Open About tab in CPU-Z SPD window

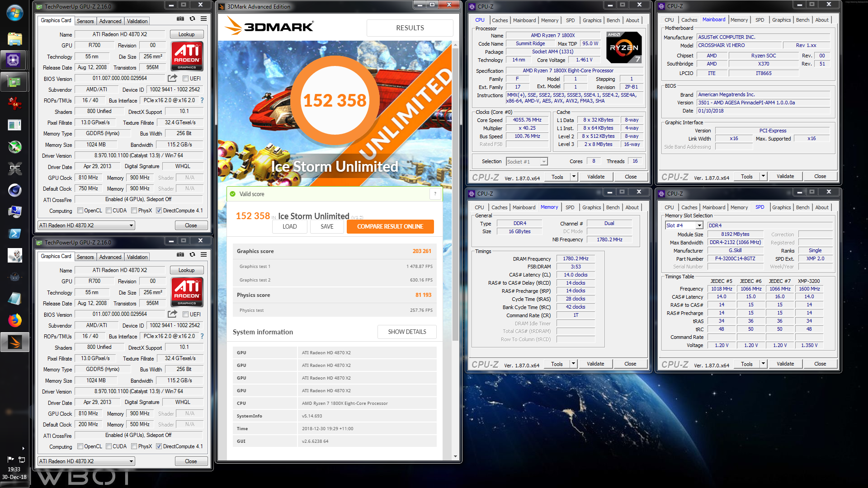pyautogui.click(x=821, y=207)
